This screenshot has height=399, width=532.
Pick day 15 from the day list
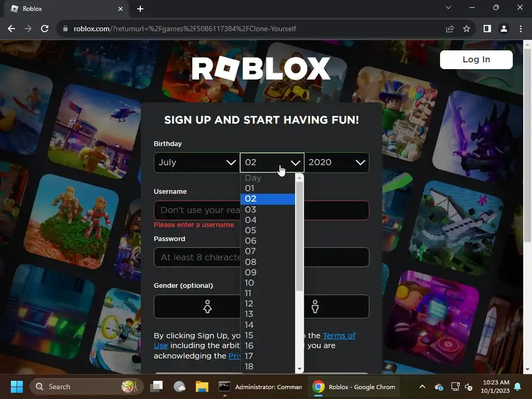click(268, 336)
